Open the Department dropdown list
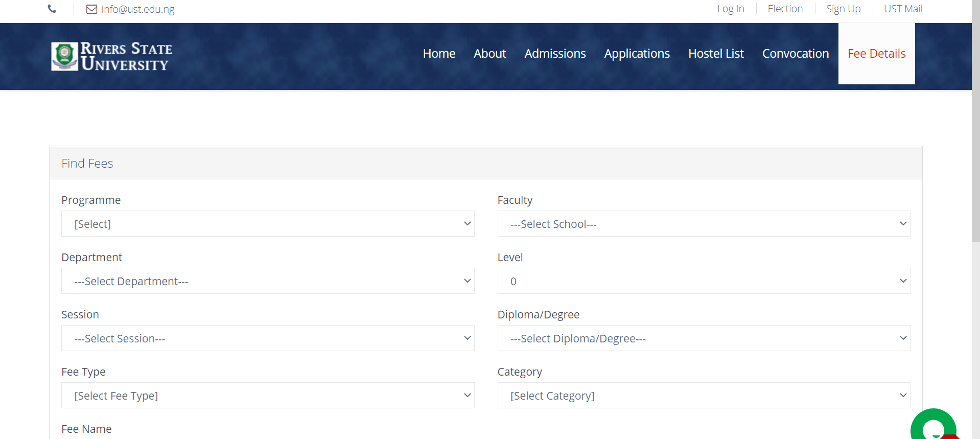Viewport: 980px width, 439px height. (268, 281)
